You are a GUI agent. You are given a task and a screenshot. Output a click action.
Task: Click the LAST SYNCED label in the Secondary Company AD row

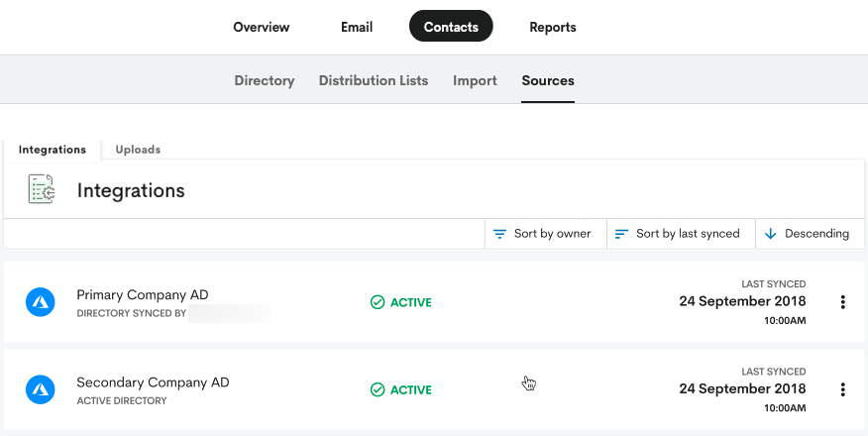[x=773, y=372]
